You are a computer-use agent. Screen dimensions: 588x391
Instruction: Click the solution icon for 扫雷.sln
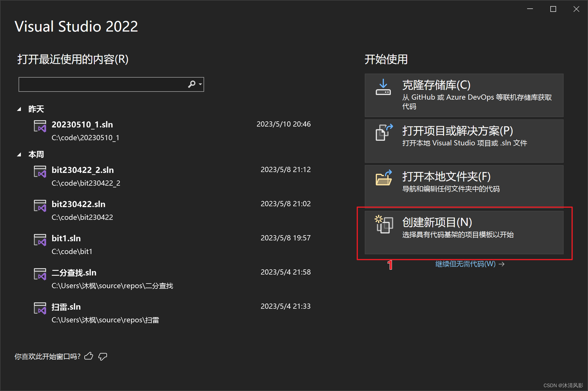(x=40, y=308)
